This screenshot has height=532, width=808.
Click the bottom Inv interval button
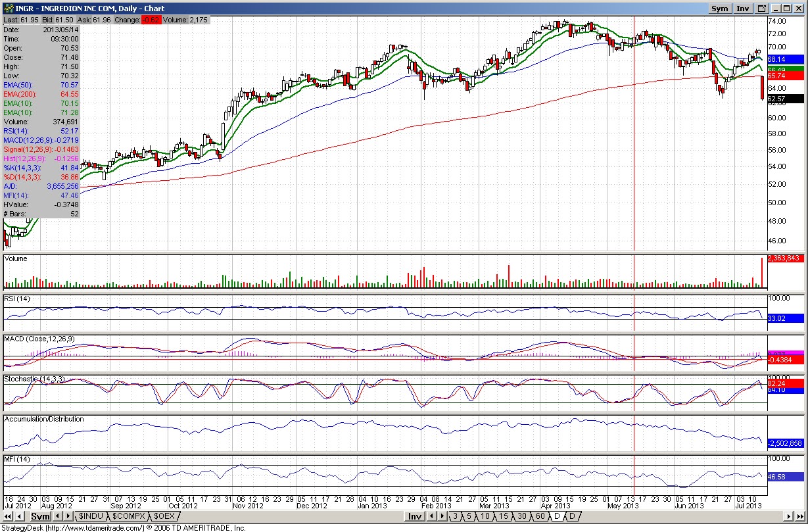[x=414, y=516]
